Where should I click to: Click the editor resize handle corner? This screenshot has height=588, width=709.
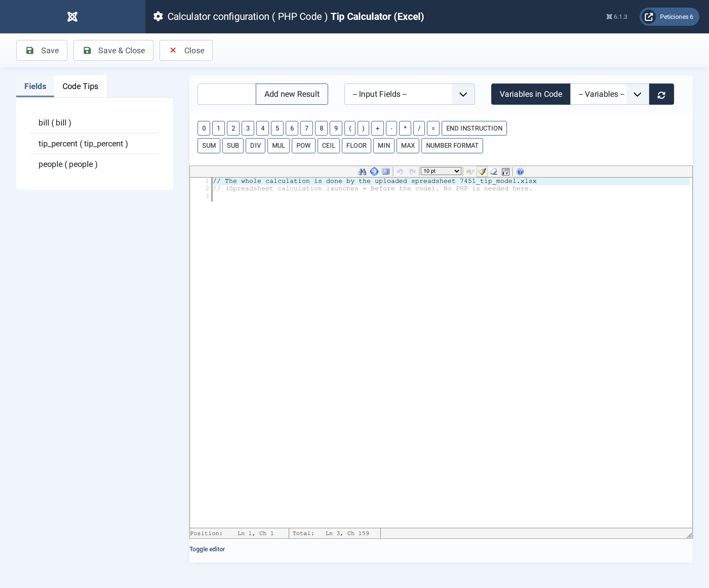[x=689, y=535]
